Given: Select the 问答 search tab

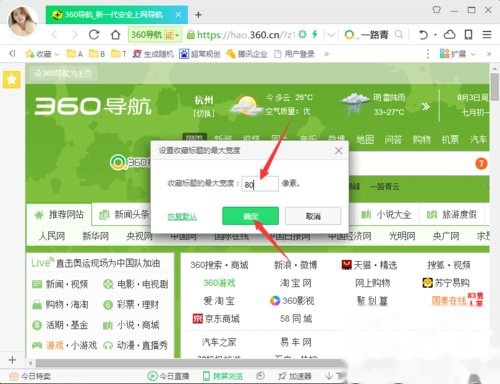Looking at the screenshot, I should pyautogui.click(x=393, y=139).
